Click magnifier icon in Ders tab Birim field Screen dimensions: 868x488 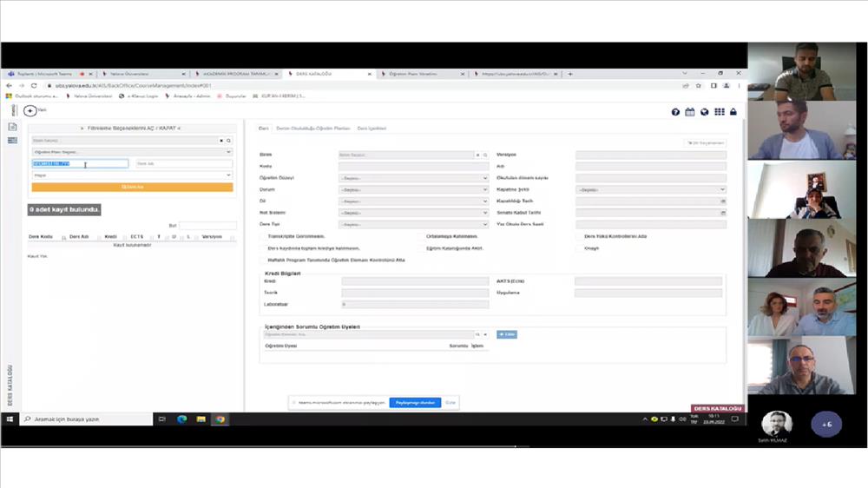(x=485, y=155)
